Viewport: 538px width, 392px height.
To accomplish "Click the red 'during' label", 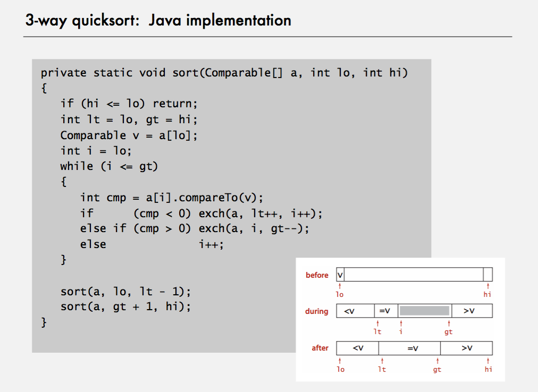I will (316, 311).
